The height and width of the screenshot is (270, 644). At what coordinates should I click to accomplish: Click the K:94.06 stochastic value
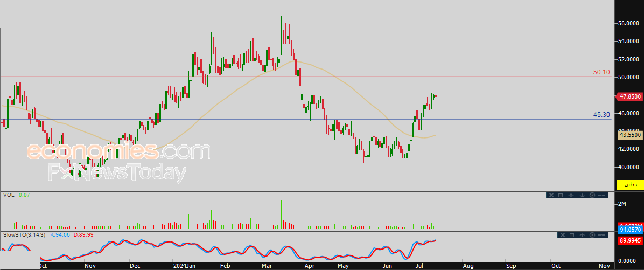60,234
